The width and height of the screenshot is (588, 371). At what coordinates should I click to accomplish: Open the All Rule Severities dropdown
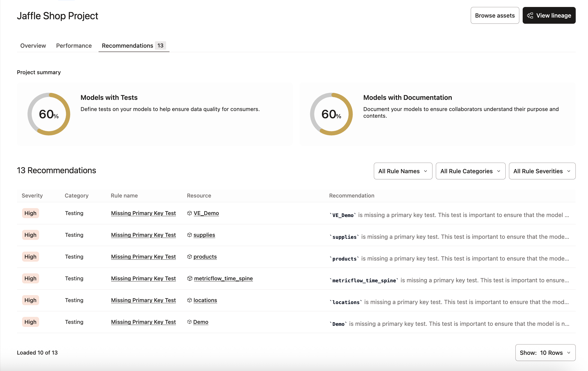tap(542, 171)
